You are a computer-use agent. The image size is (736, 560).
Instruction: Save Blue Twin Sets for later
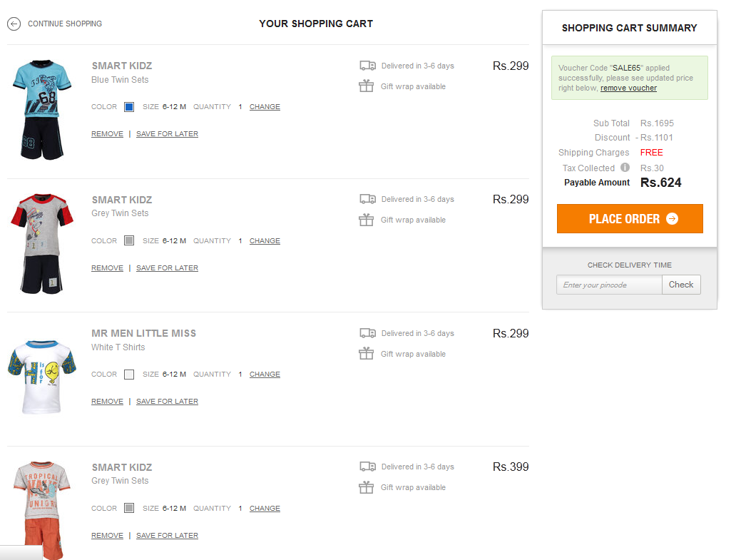click(167, 134)
